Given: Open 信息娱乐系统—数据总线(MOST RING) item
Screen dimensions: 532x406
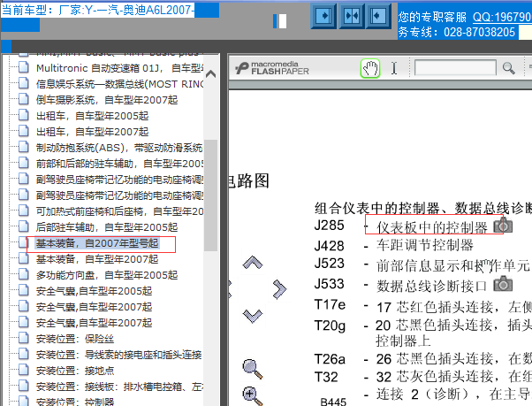Looking at the screenshot, I should coord(119,84).
